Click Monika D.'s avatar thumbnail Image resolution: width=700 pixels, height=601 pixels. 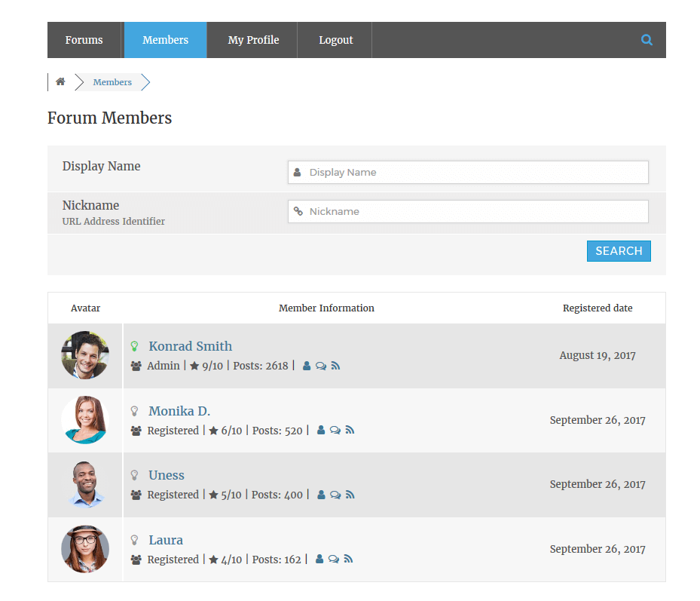pos(85,420)
